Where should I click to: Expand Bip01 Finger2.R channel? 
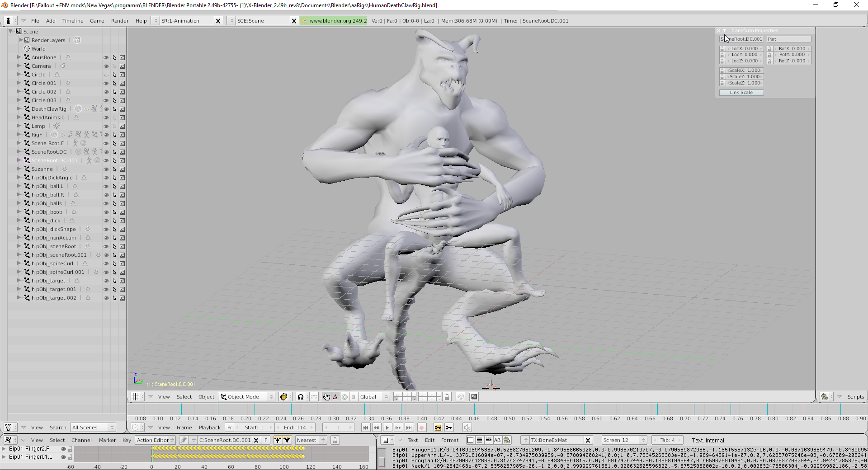tap(4, 449)
